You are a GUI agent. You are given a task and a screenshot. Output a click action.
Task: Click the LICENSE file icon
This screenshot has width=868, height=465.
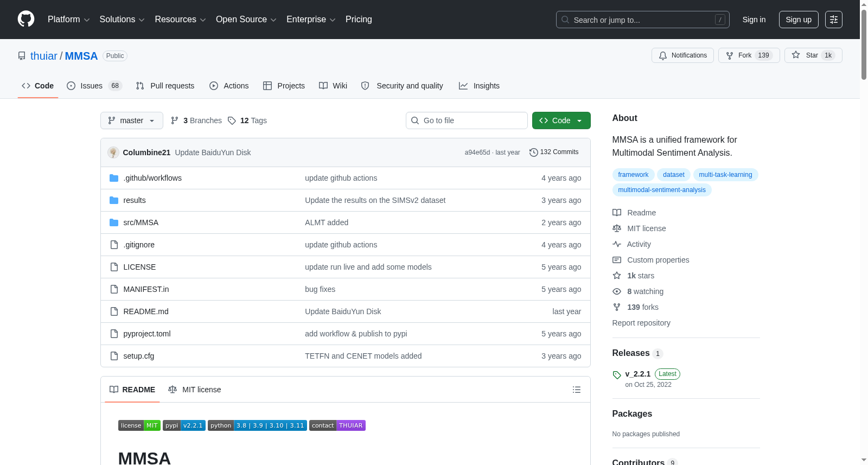114,267
